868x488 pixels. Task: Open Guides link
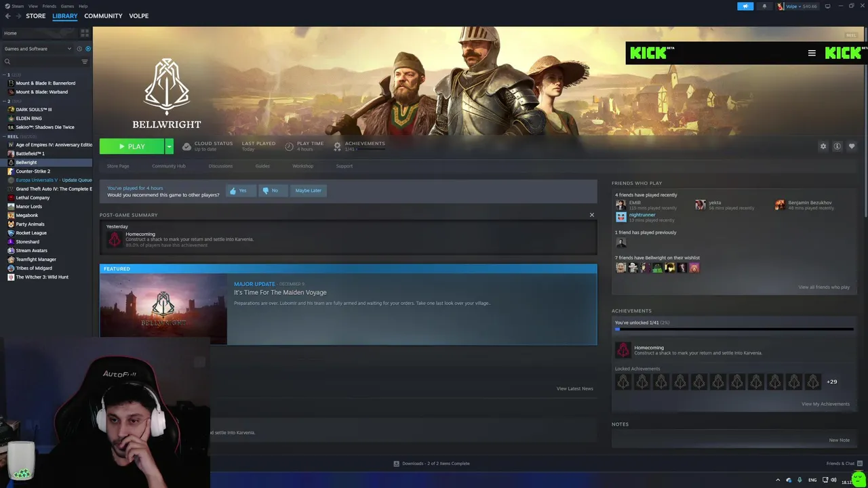point(262,166)
